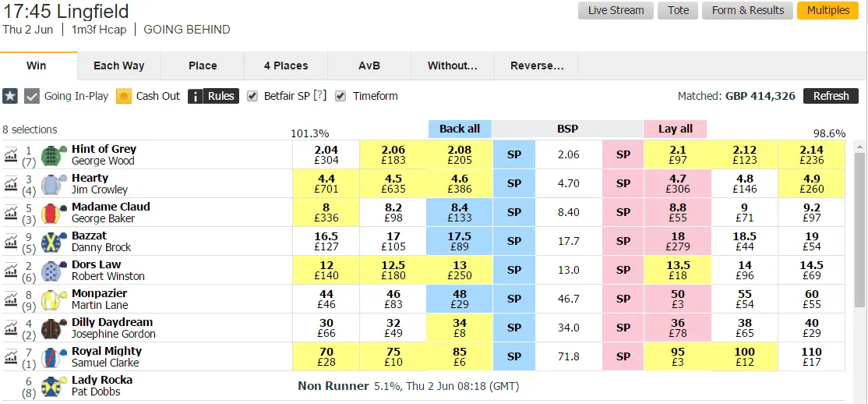The width and height of the screenshot is (868, 404).
Task: Click the Rules info icon
Action: pyautogui.click(x=196, y=96)
